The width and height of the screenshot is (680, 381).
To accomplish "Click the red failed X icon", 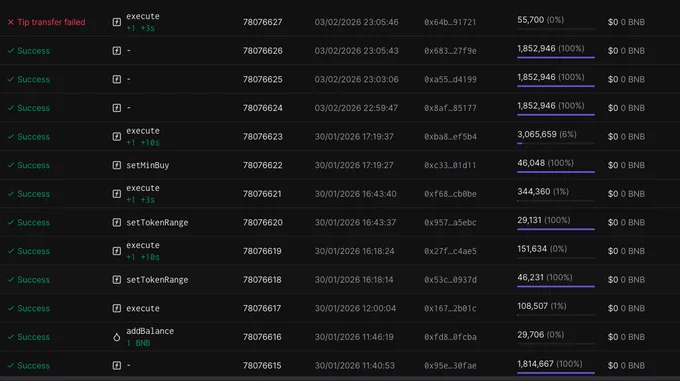I will click(11, 22).
